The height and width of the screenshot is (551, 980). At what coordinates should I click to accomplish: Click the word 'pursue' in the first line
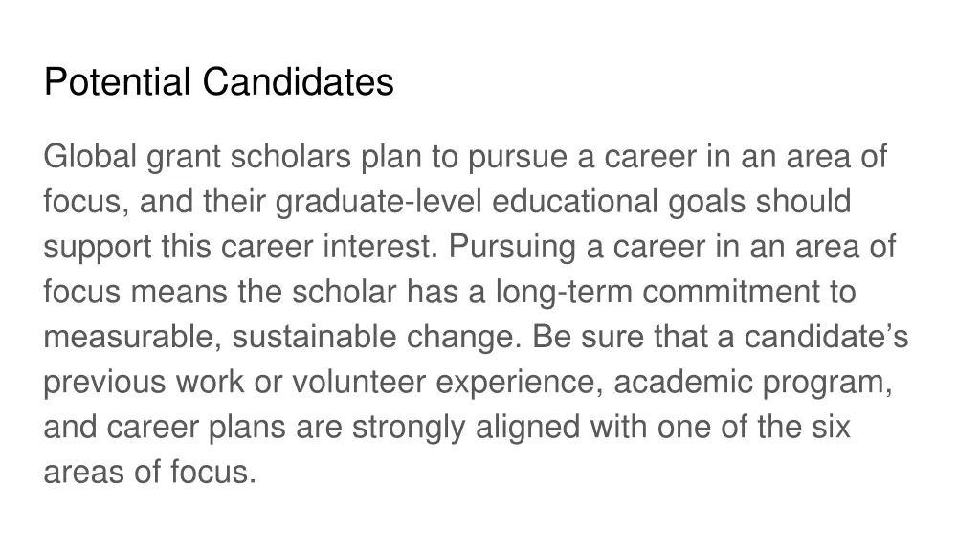(518, 157)
